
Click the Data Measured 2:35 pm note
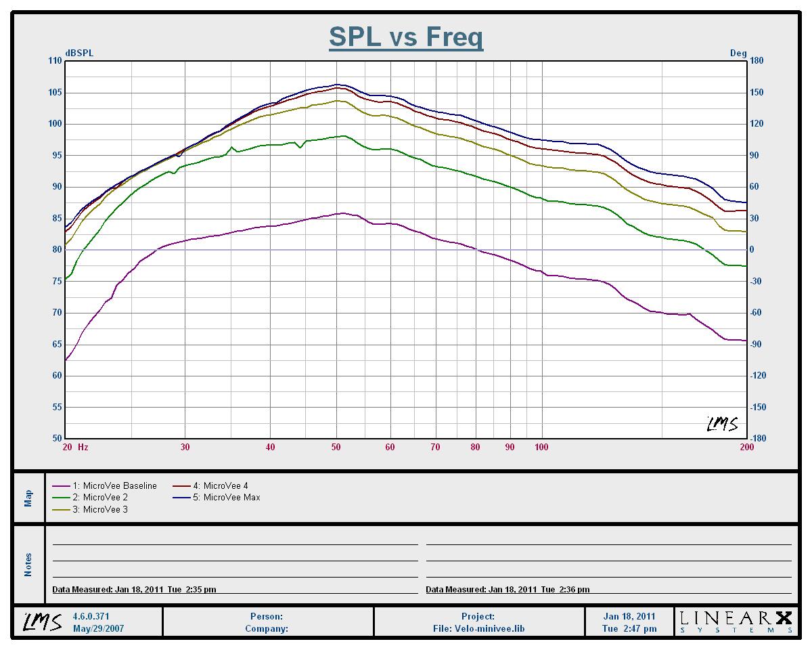(x=135, y=590)
